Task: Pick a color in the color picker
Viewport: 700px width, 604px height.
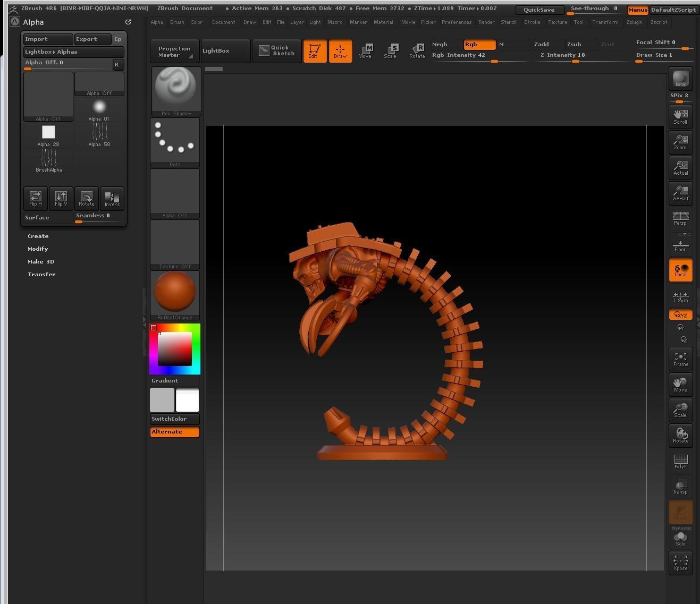Action: 175,348
